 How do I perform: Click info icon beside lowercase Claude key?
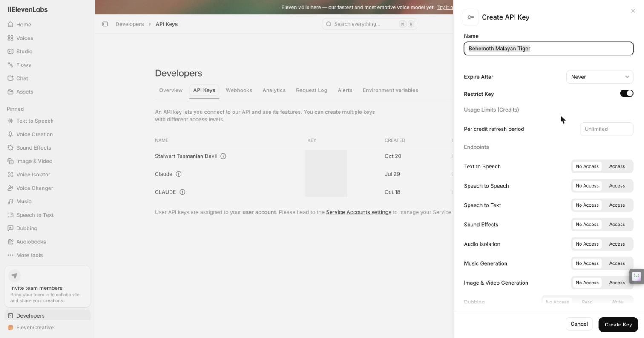point(179,174)
